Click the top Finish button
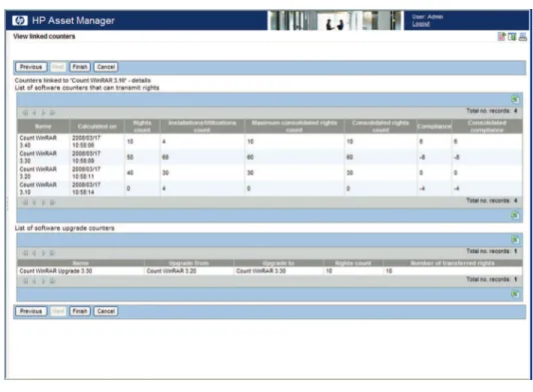The image size is (533, 392). click(80, 67)
